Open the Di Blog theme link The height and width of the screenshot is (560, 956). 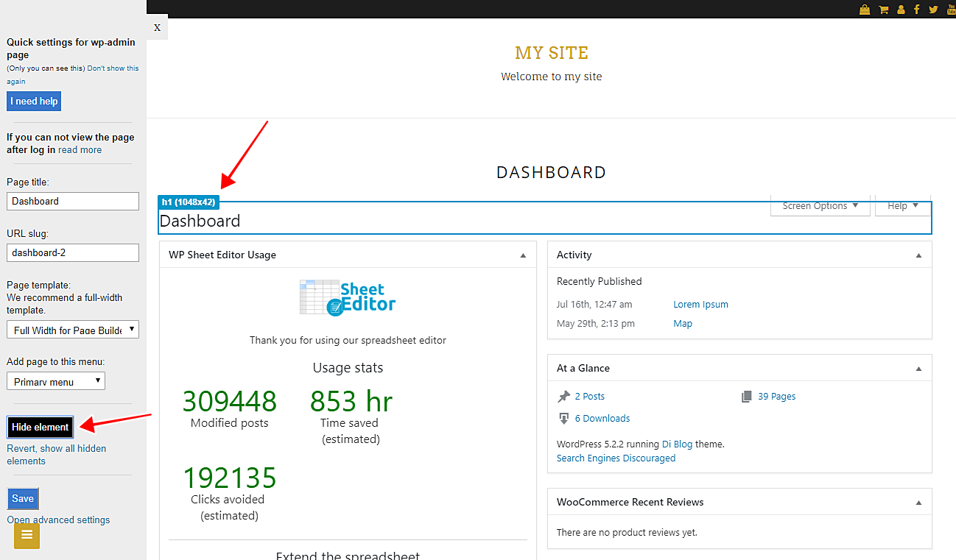pos(678,444)
